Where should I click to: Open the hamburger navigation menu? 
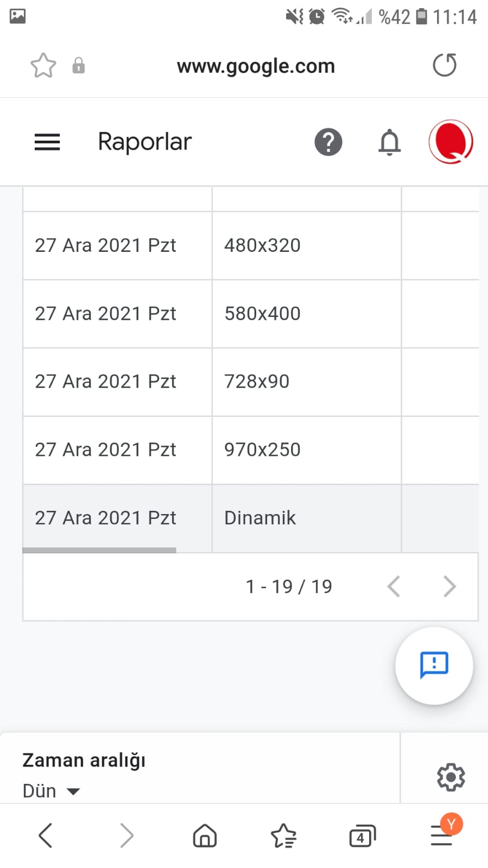[47, 142]
